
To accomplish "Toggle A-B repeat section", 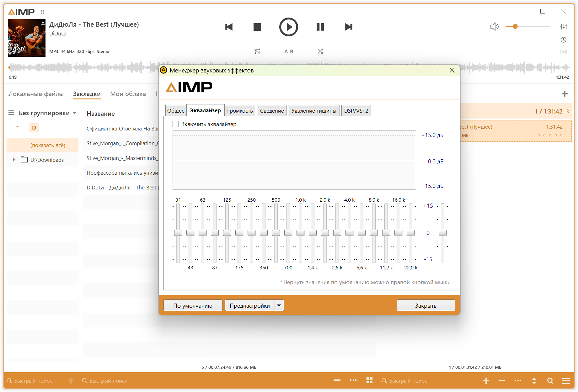I will 289,51.
